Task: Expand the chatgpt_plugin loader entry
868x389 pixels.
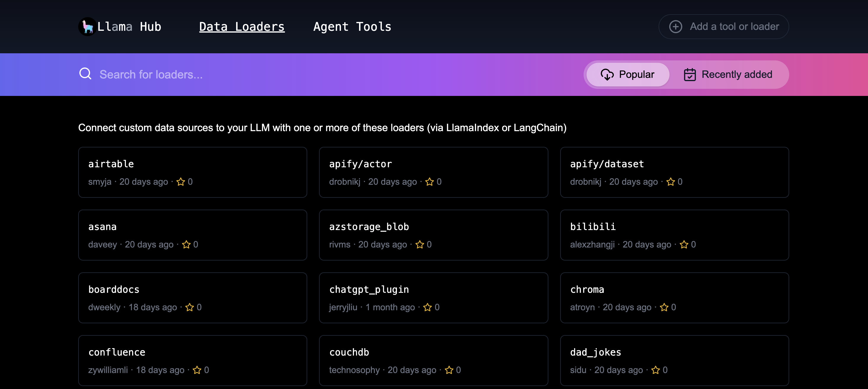Action: [x=433, y=298]
